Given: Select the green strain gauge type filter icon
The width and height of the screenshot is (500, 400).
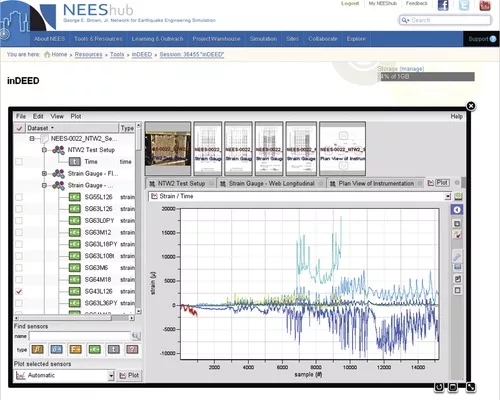Looking at the screenshot, I should [x=94, y=349].
